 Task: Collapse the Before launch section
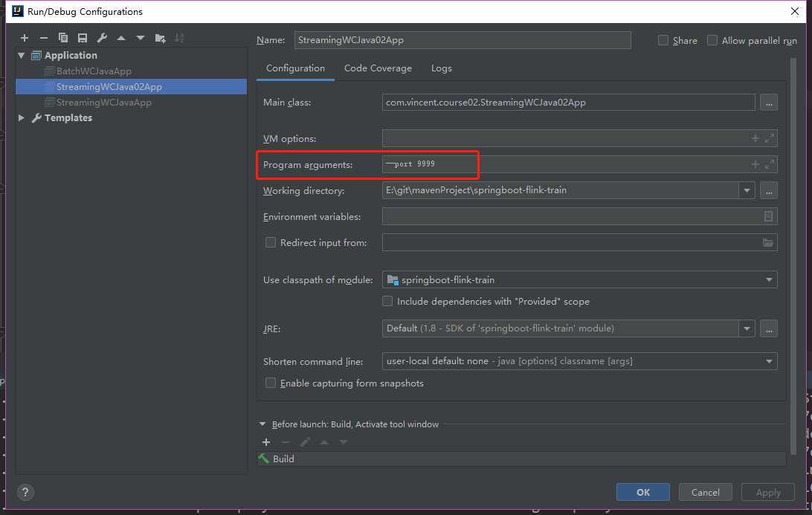262,424
